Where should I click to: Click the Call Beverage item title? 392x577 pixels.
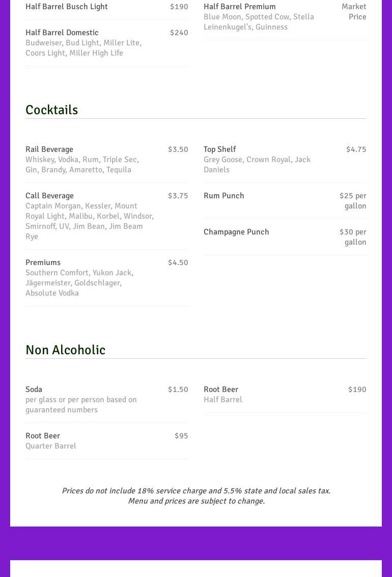coord(49,196)
